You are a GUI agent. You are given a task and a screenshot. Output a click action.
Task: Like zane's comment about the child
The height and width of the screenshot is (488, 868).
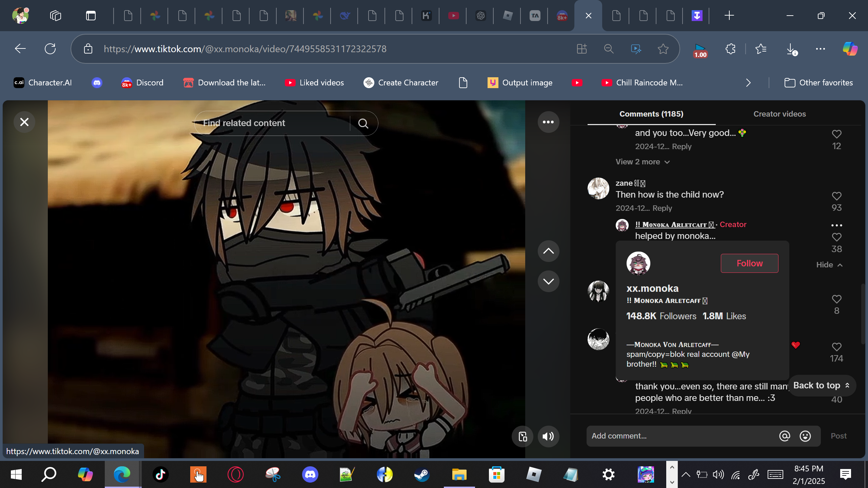pos(836,196)
